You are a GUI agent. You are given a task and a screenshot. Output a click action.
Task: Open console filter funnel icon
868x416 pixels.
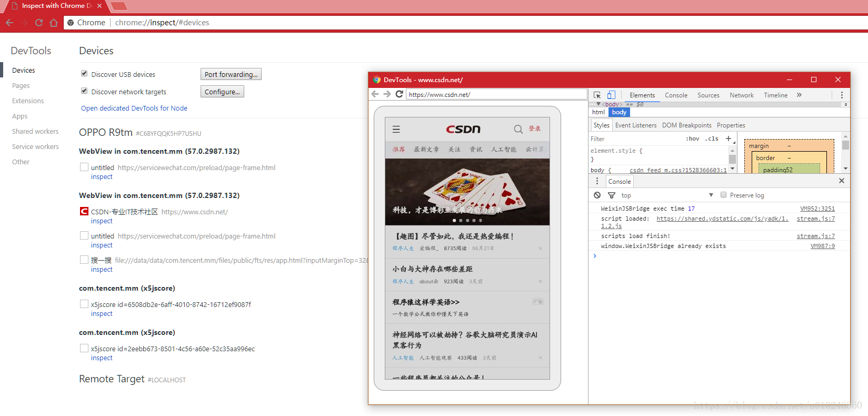tap(612, 195)
